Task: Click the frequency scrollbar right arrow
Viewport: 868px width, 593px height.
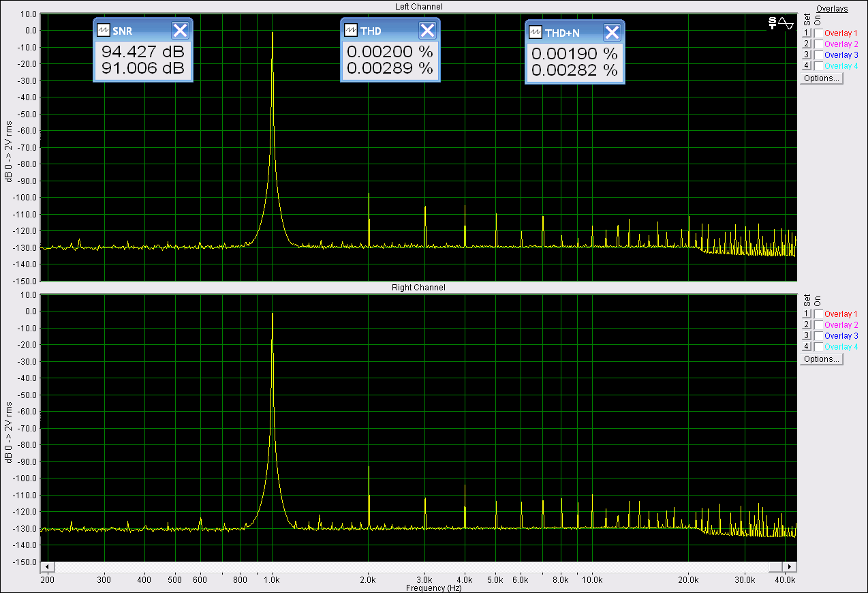Action: click(789, 566)
